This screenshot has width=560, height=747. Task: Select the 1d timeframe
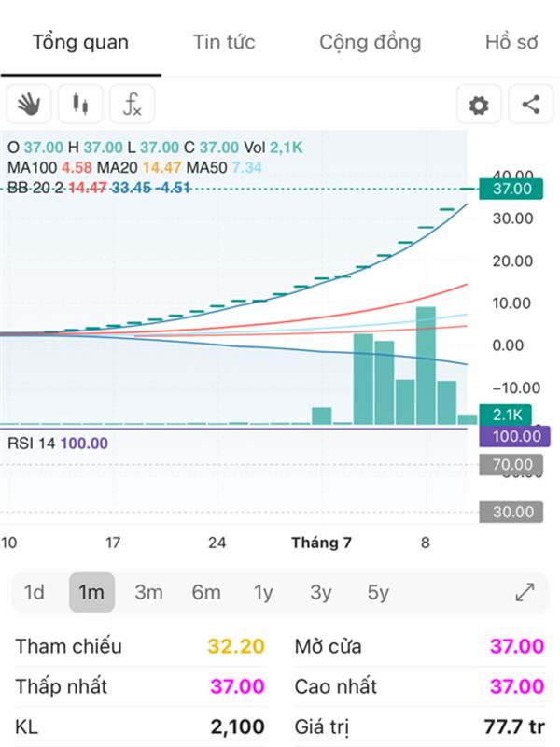click(x=35, y=592)
